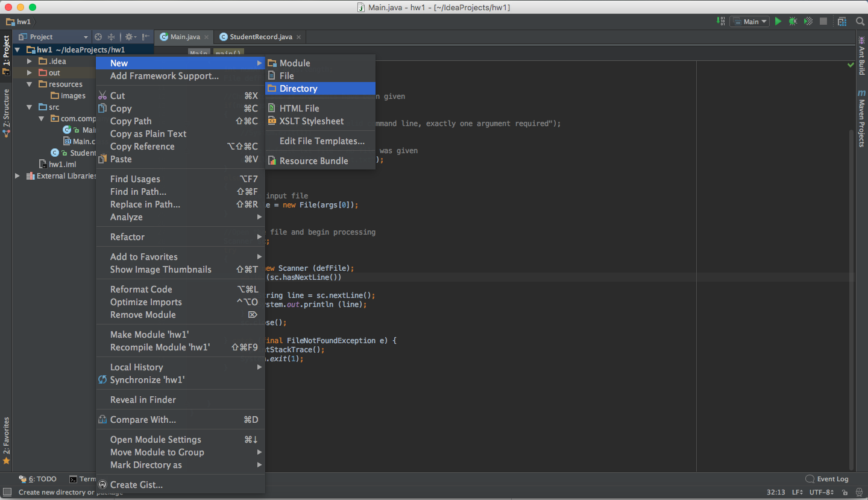Screen dimensions: 868x500
Task: Select Remove Module
Action: (180, 315)
